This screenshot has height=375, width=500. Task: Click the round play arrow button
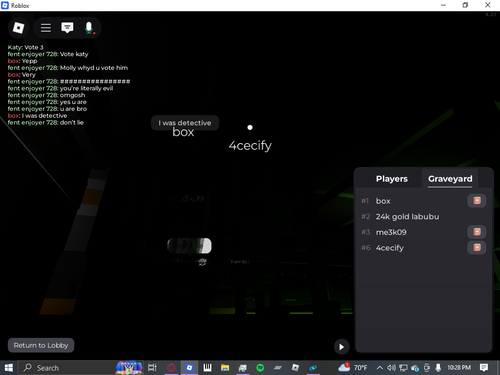click(x=341, y=347)
